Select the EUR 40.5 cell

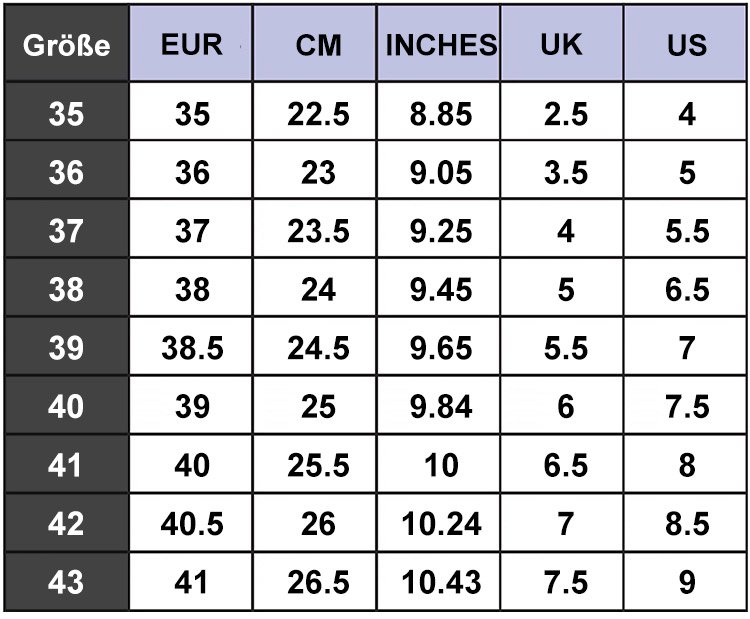pos(192,523)
